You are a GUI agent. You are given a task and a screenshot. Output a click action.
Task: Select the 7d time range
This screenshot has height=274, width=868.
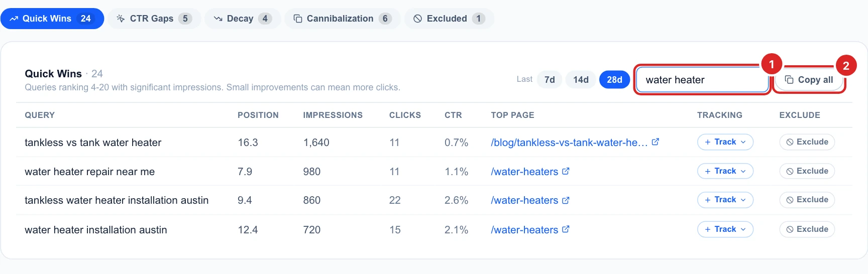(550, 80)
